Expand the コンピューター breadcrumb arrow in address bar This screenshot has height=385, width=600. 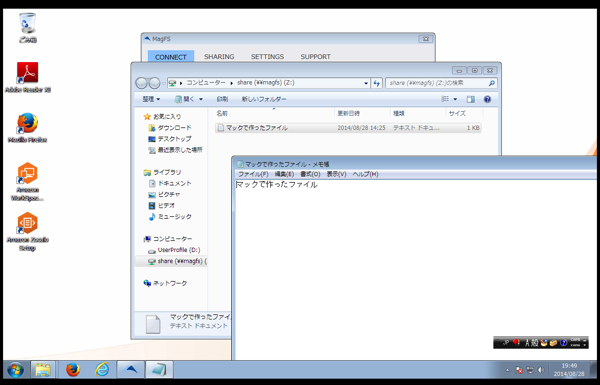click(x=232, y=83)
